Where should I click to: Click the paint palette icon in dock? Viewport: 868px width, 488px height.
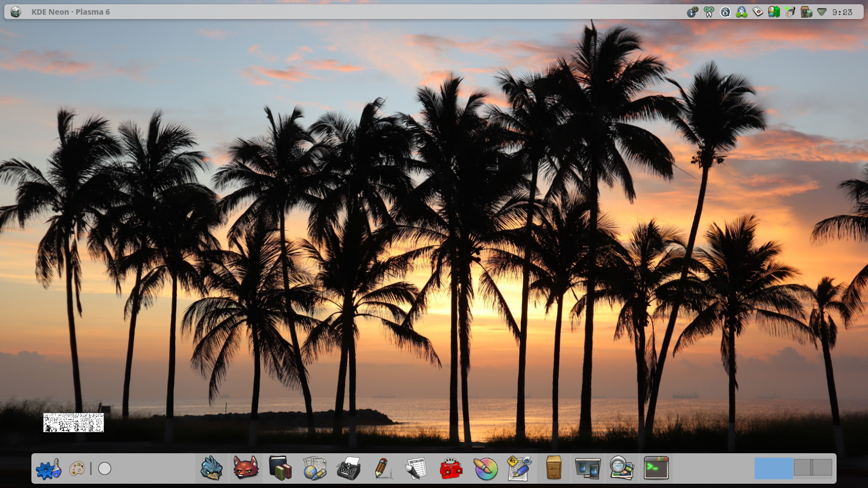(77, 468)
